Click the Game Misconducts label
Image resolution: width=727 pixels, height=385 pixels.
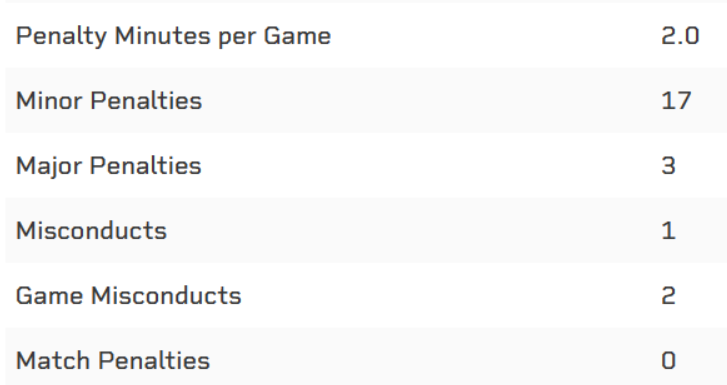128,295
